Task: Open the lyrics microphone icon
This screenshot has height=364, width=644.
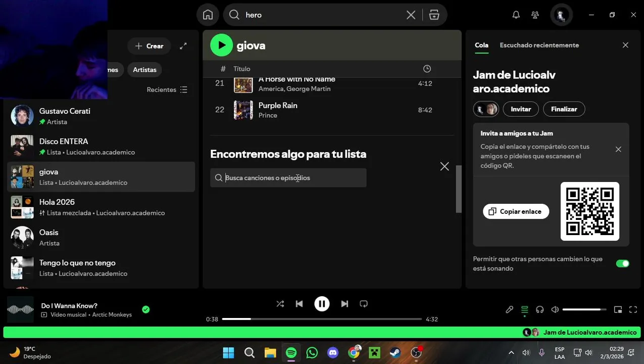Action: point(509,309)
